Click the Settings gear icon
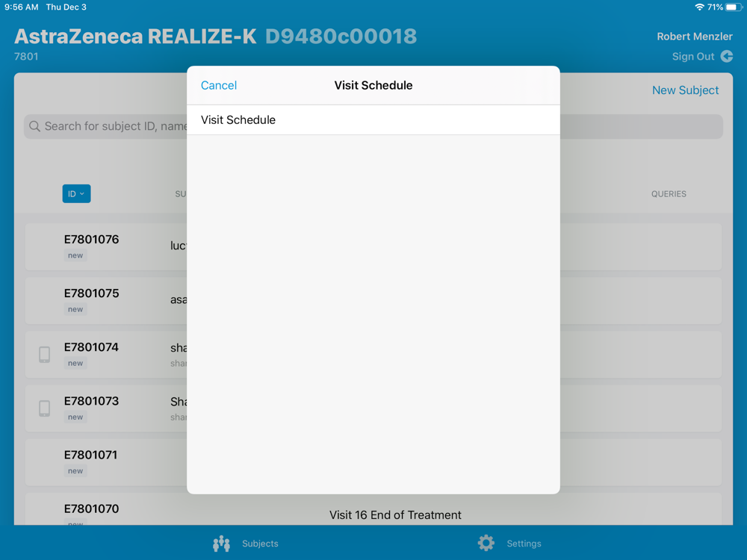 (x=486, y=543)
